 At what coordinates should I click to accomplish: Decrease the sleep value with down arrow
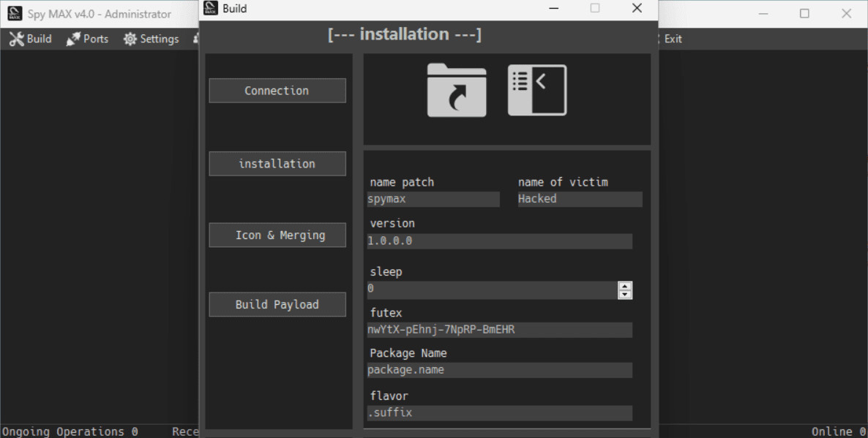(625, 294)
